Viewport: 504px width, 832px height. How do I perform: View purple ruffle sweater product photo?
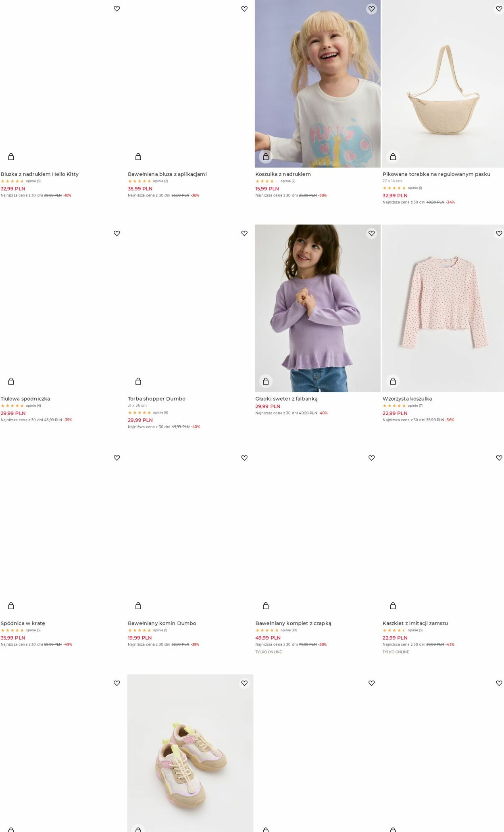pos(318,308)
